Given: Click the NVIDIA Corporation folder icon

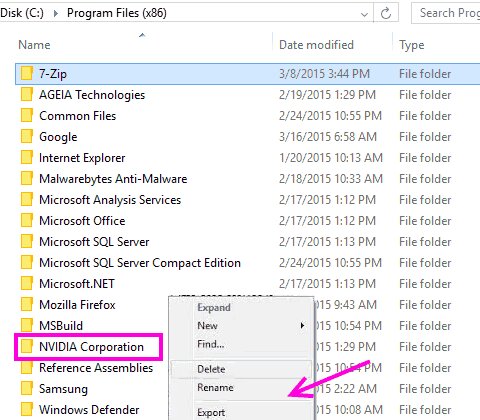Looking at the screenshot, I should click(x=27, y=347).
